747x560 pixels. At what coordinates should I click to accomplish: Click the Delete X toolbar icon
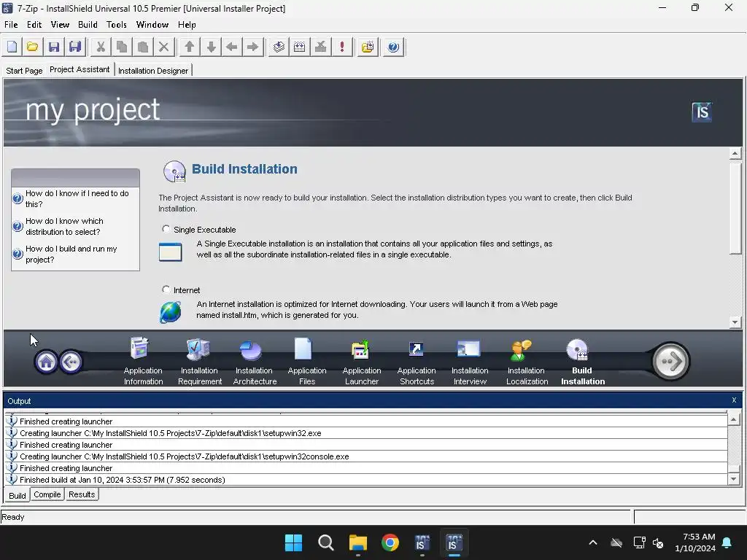click(x=163, y=47)
